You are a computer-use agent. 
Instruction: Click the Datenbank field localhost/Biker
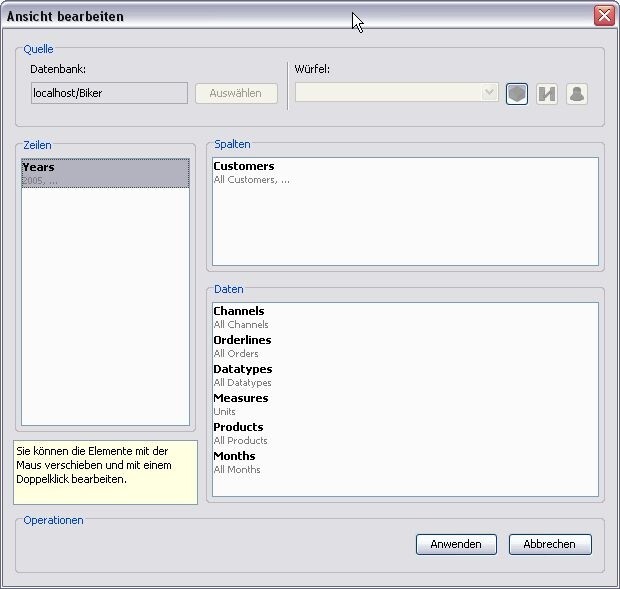pos(109,93)
